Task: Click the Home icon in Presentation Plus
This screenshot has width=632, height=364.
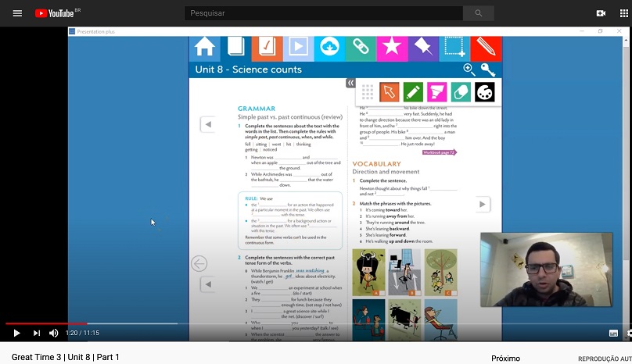Action: [204, 48]
